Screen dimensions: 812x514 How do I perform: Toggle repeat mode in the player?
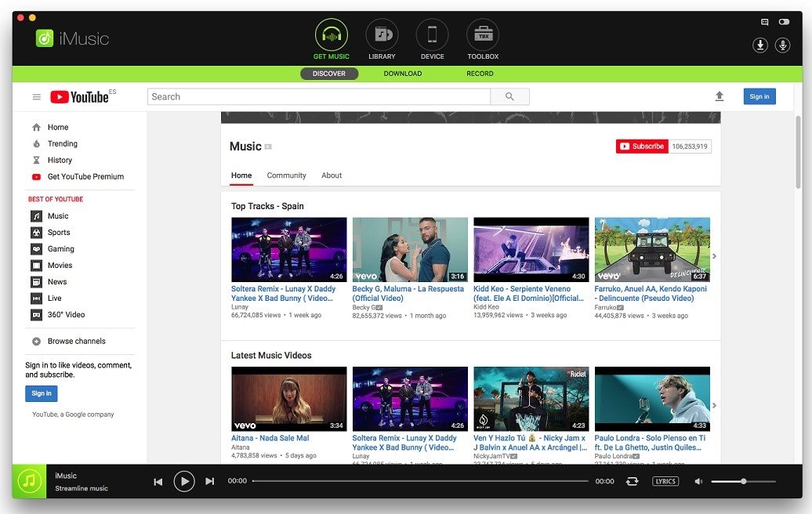tap(633, 481)
